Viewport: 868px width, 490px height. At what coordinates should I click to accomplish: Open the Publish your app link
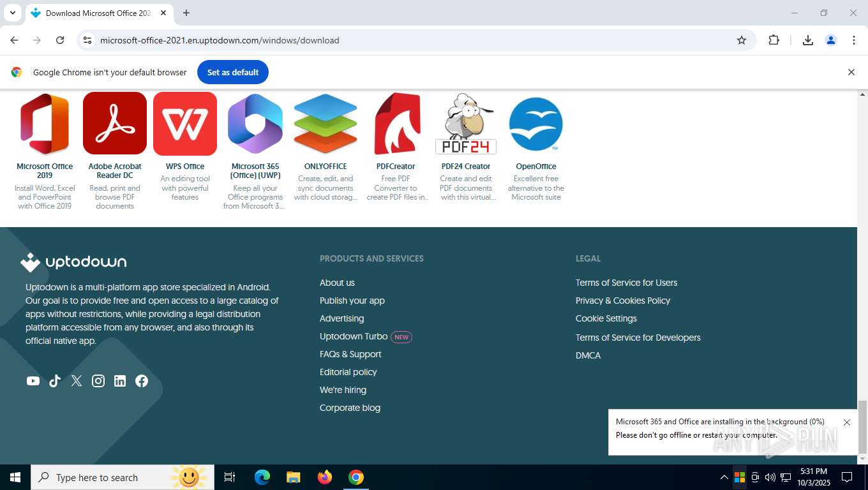point(352,301)
